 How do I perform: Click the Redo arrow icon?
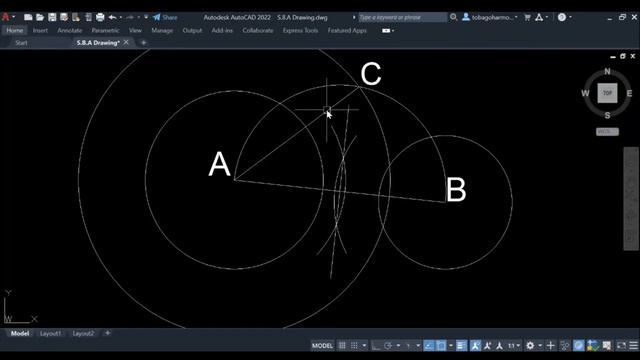[x=130, y=17]
